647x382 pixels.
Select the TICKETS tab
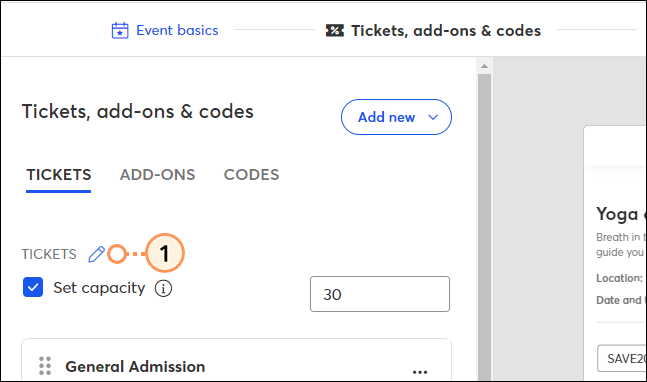pos(59,174)
